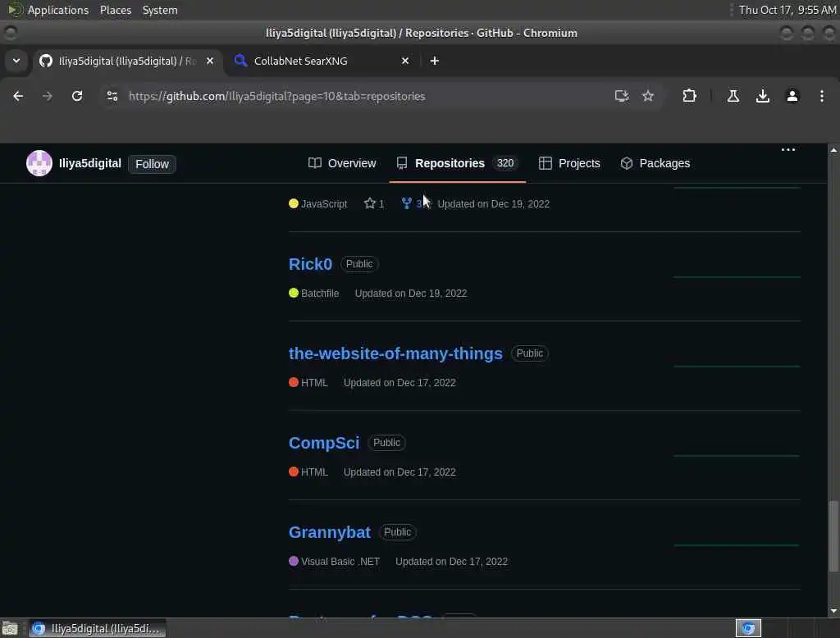840x638 pixels.
Task: Reload the GitHub page
Action: (77, 96)
